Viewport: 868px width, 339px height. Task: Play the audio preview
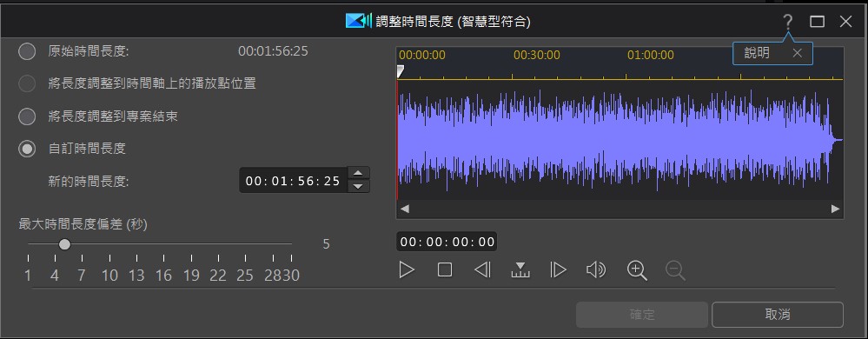407,269
